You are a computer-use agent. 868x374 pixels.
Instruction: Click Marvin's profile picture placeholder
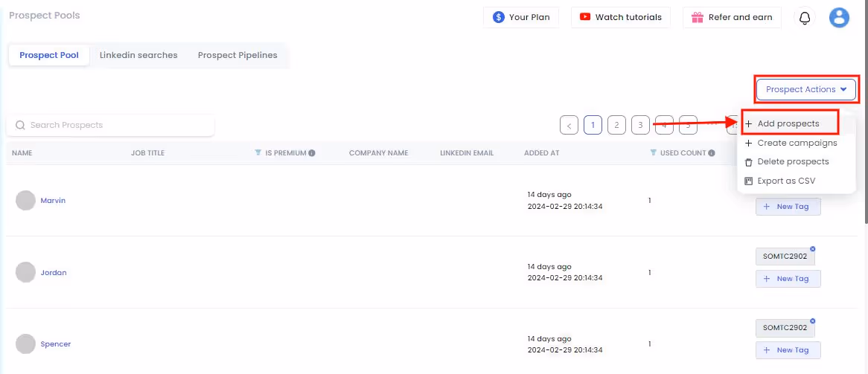[x=25, y=200]
